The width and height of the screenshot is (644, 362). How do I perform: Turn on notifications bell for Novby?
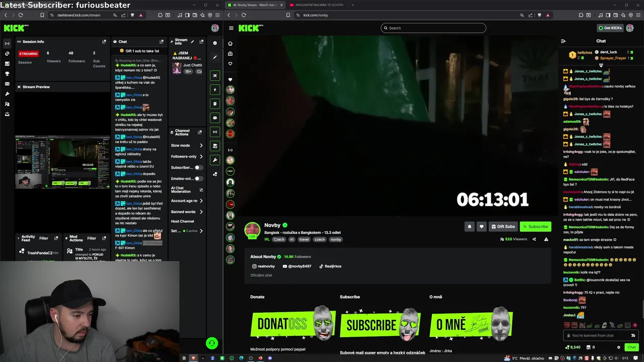[469, 227]
